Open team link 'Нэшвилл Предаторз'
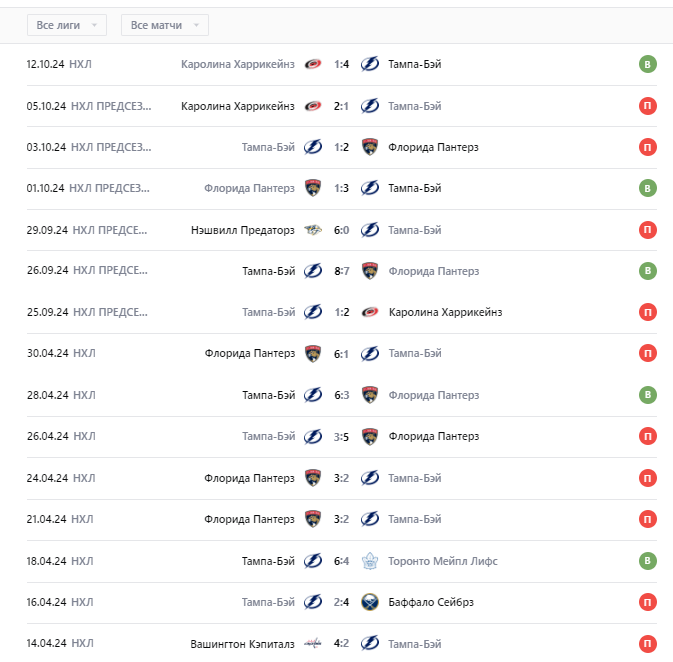Screen dimensions: 673x662 click(243, 230)
